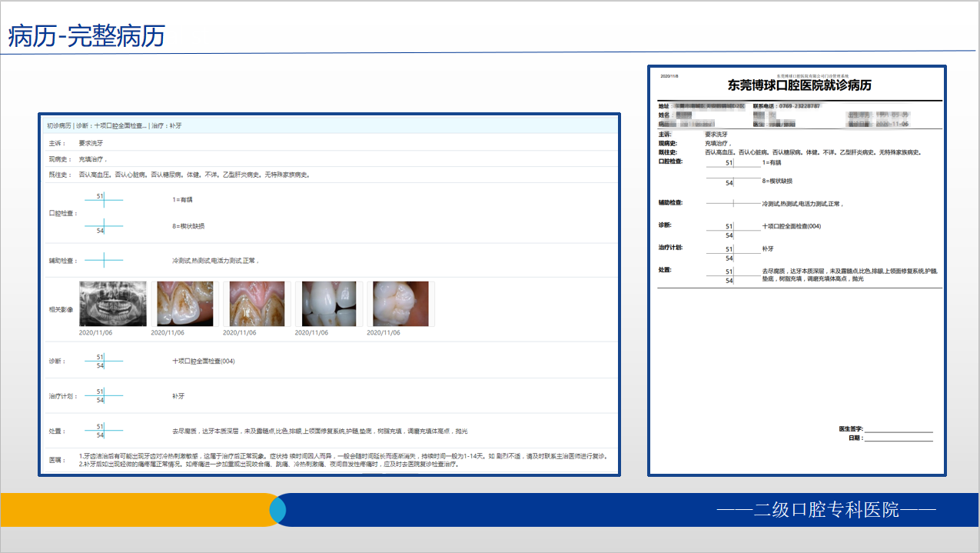Click the 医嘱 instructions text block
The image size is (980, 553).
269,460
